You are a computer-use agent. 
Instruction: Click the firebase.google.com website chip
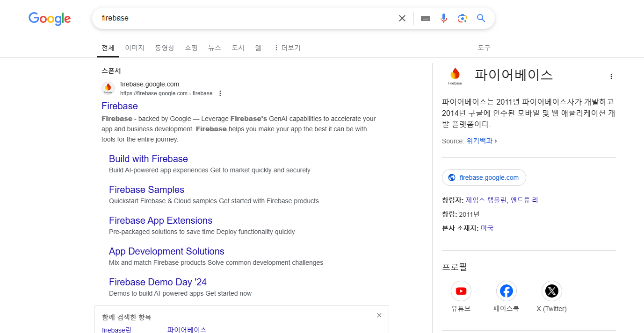pyautogui.click(x=484, y=177)
